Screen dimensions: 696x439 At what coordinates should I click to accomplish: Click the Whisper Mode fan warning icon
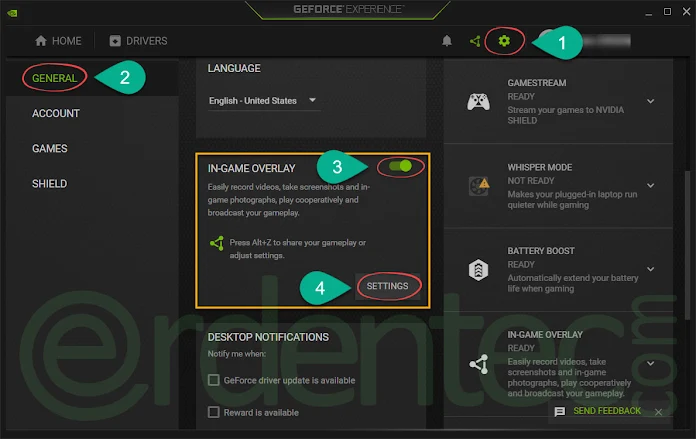click(x=478, y=186)
